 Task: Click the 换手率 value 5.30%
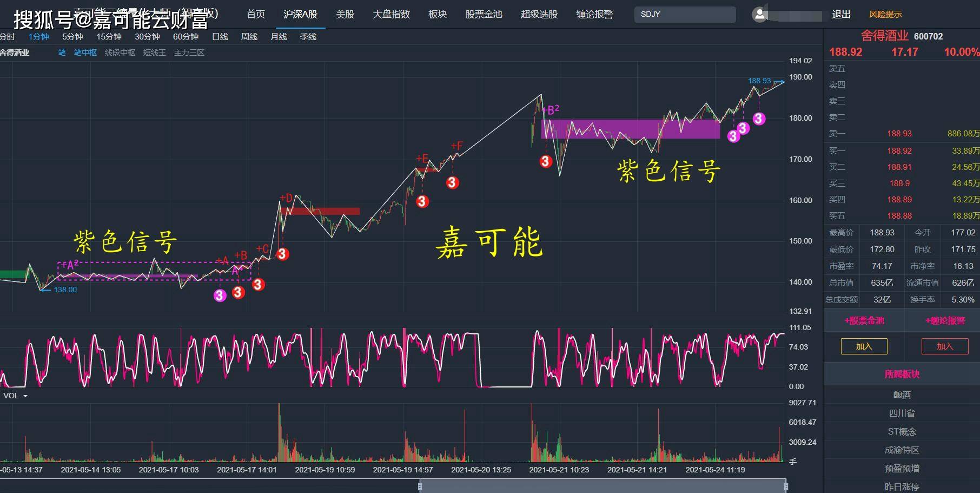(963, 300)
